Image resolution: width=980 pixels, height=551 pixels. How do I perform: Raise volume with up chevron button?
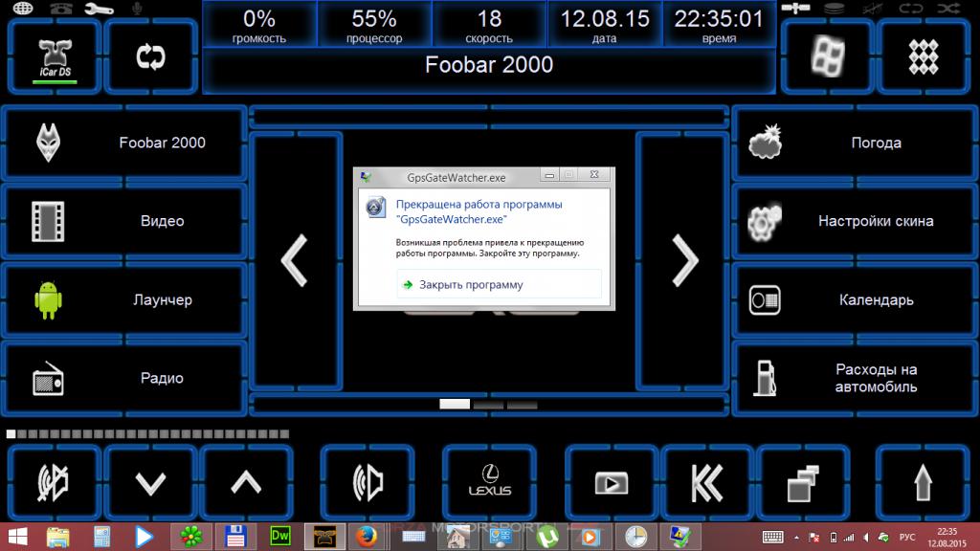(246, 483)
